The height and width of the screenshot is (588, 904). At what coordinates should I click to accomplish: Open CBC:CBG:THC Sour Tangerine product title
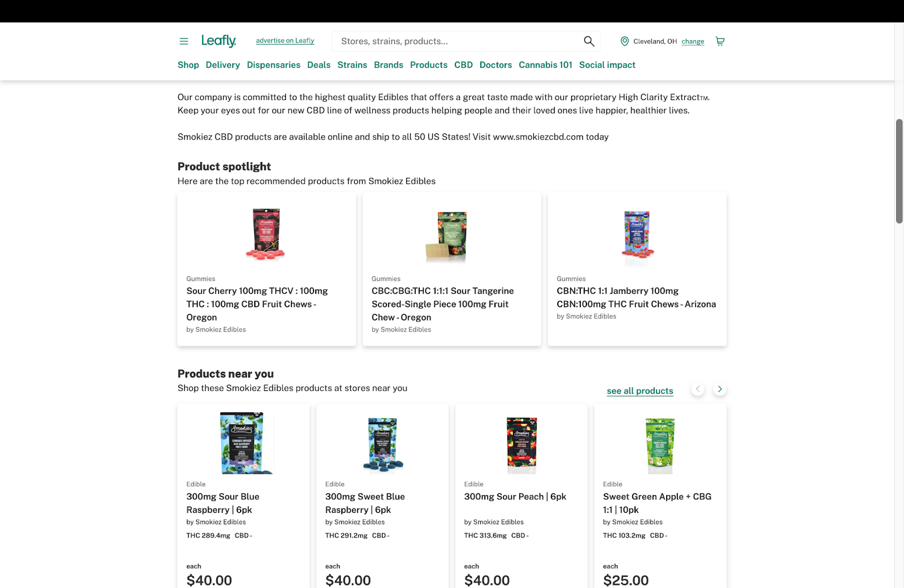click(442, 304)
